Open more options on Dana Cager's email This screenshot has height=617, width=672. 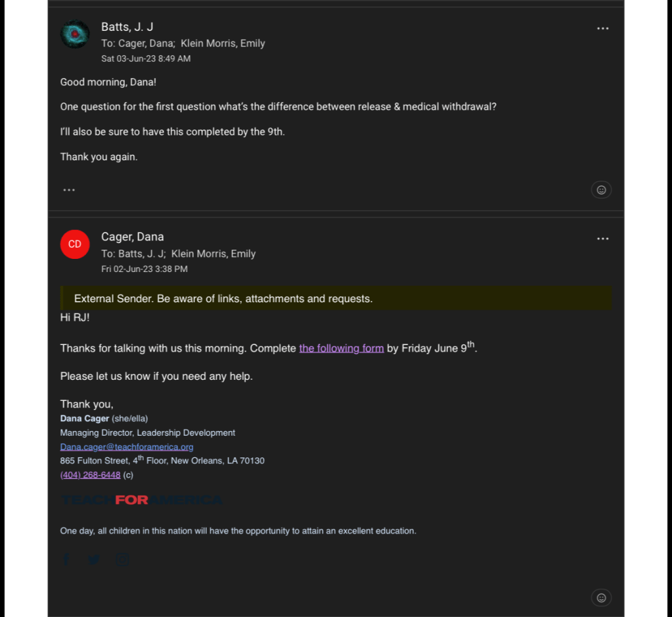602,239
